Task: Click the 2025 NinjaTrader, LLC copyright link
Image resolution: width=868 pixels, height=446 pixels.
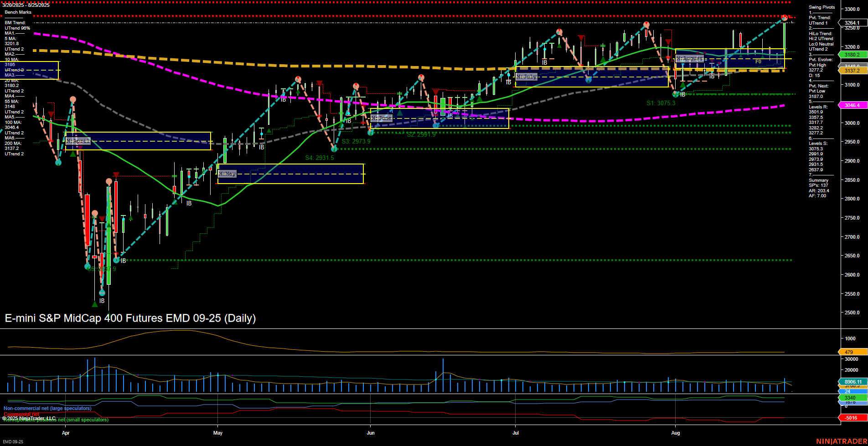Action: click(29, 417)
